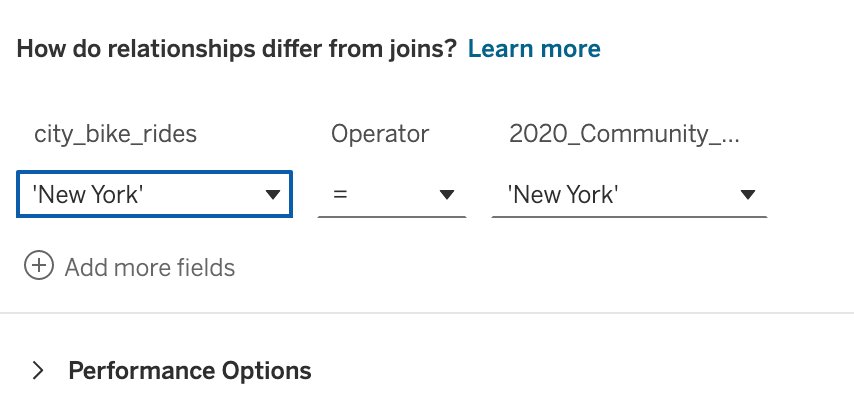Viewport: 854px width, 412px height.
Task: Click the truncated 2020_Community_... table header
Action: pyautogui.click(x=624, y=134)
